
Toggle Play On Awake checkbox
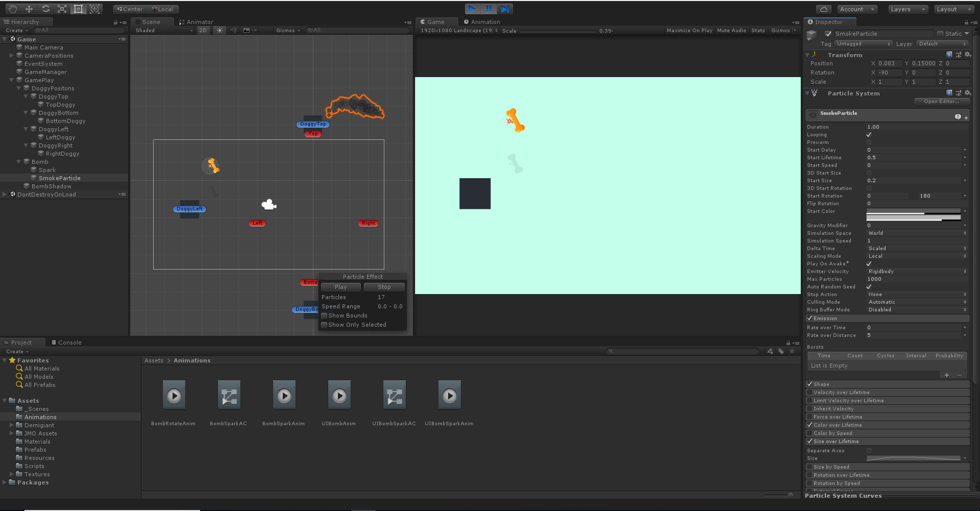click(869, 264)
